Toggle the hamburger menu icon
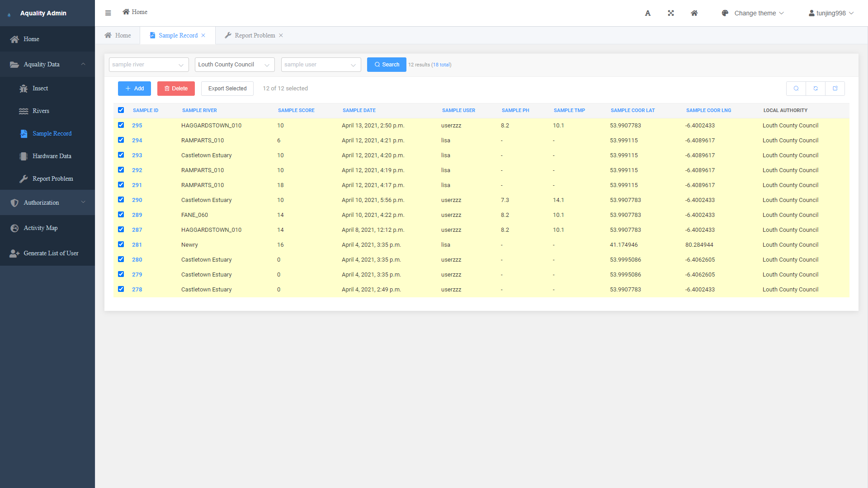Screen dimensions: 868x488 pyautogui.click(x=108, y=13)
